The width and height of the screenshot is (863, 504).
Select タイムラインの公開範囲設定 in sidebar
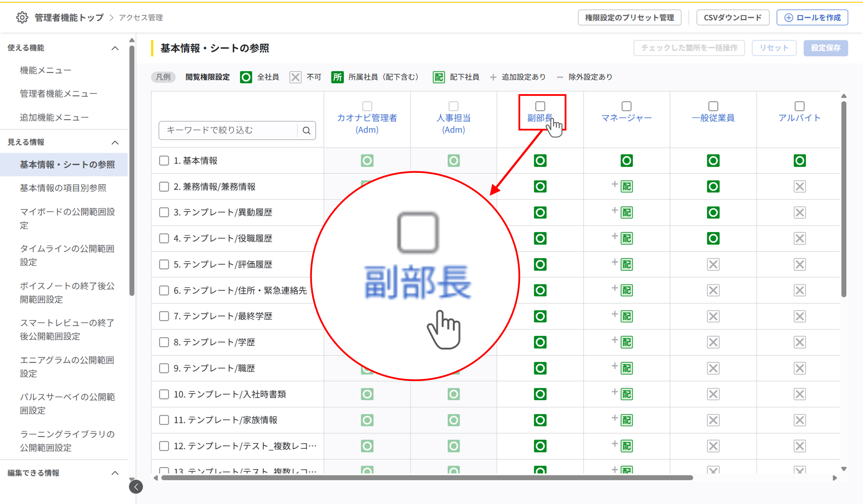[67, 255]
